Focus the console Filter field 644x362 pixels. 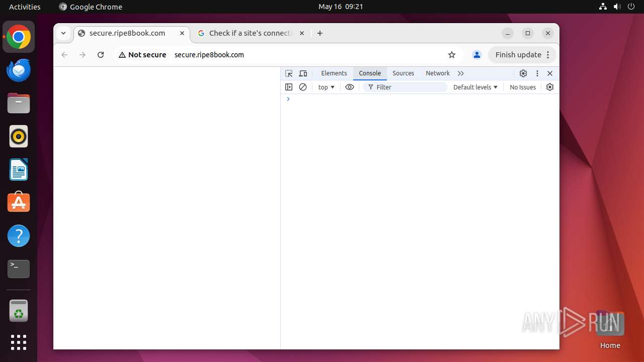(405, 87)
